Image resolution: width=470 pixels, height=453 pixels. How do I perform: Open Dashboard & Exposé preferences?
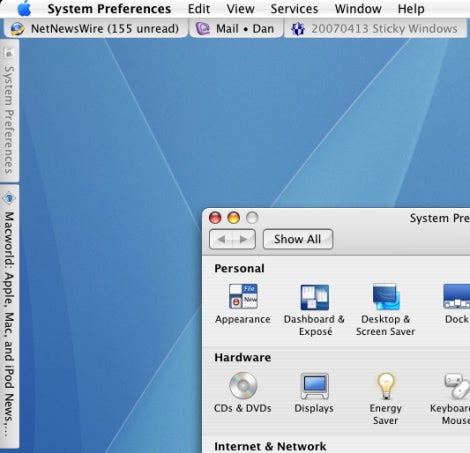pyautogui.click(x=314, y=310)
